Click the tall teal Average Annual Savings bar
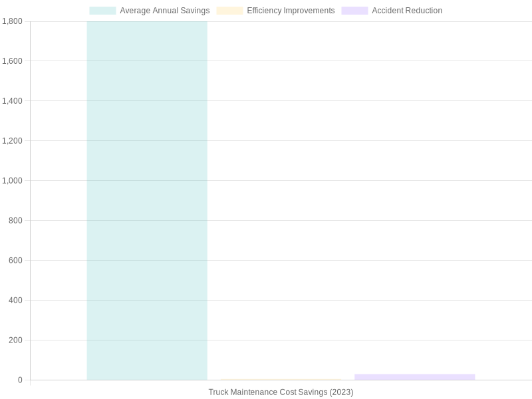Screen dimensions: 532x399 point(147,199)
